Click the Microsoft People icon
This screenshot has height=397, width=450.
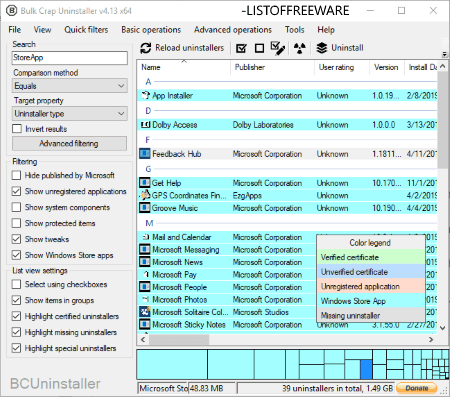[145, 287]
